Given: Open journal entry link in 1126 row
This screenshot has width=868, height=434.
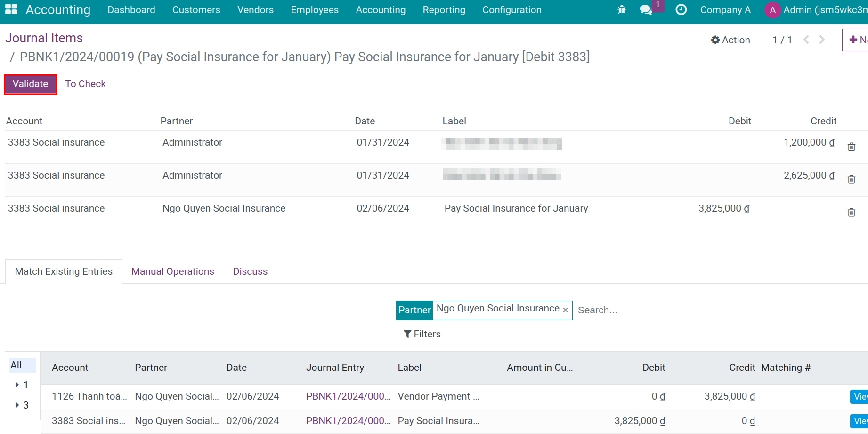Looking at the screenshot, I should [x=348, y=396].
